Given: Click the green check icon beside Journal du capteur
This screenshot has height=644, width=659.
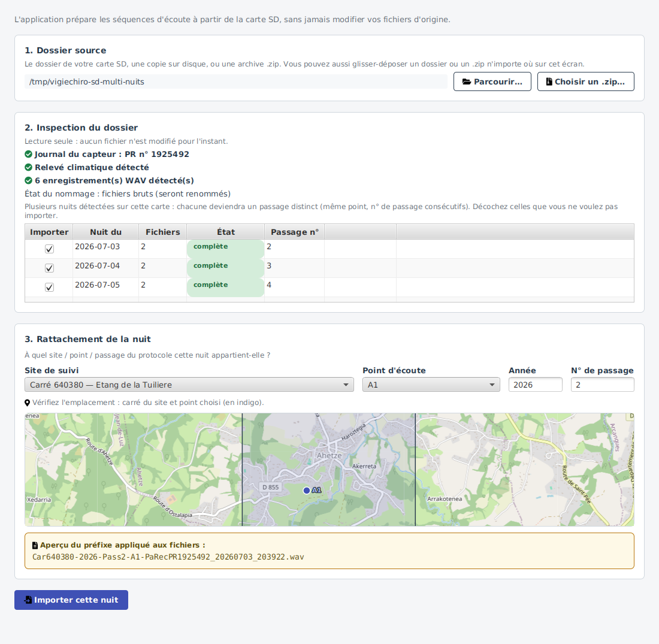Looking at the screenshot, I should click(29, 155).
